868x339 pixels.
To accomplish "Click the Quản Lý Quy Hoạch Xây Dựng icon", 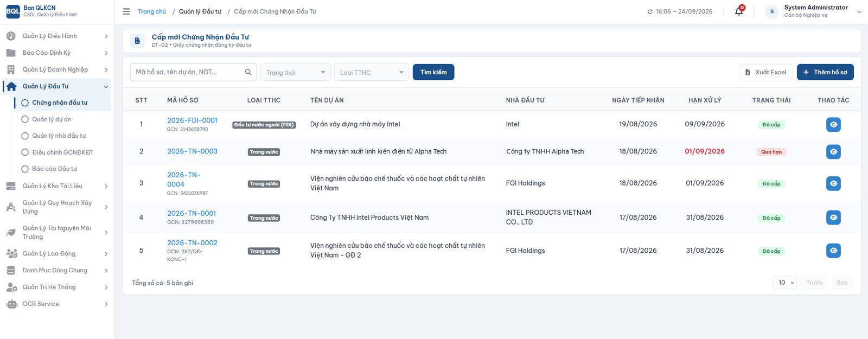I will pyautogui.click(x=11, y=207).
